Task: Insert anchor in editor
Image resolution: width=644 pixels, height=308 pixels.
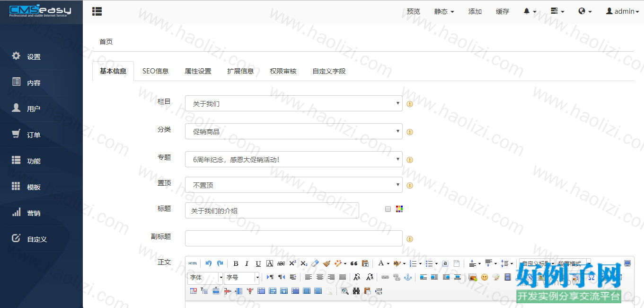Action: pyautogui.click(x=408, y=277)
